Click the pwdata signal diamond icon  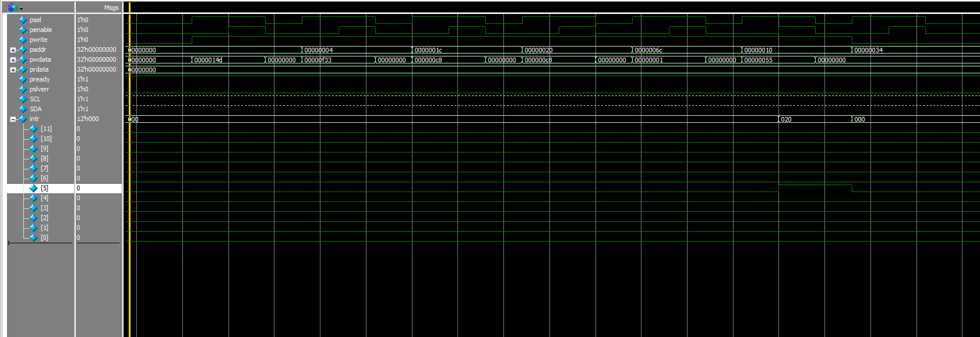(x=23, y=59)
